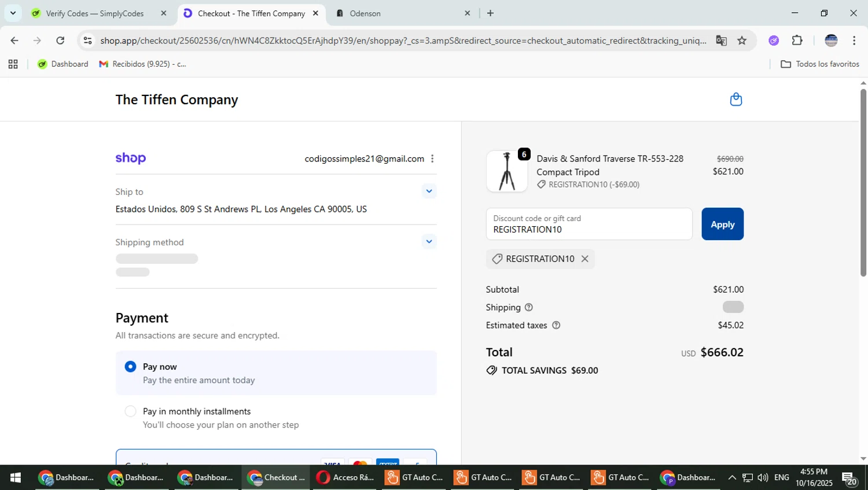The width and height of the screenshot is (868, 490).
Task: Show hidden system tray icons
Action: 731,478
